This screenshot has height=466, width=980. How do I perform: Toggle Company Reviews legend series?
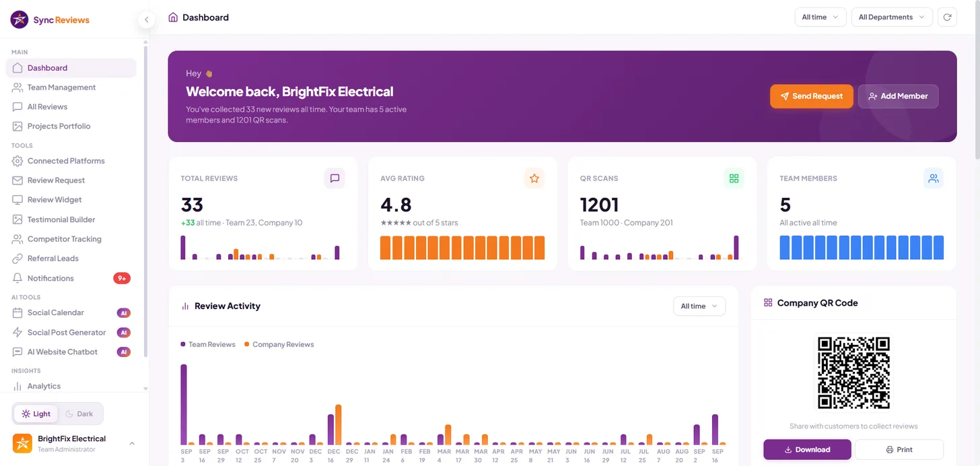coord(279,344)
